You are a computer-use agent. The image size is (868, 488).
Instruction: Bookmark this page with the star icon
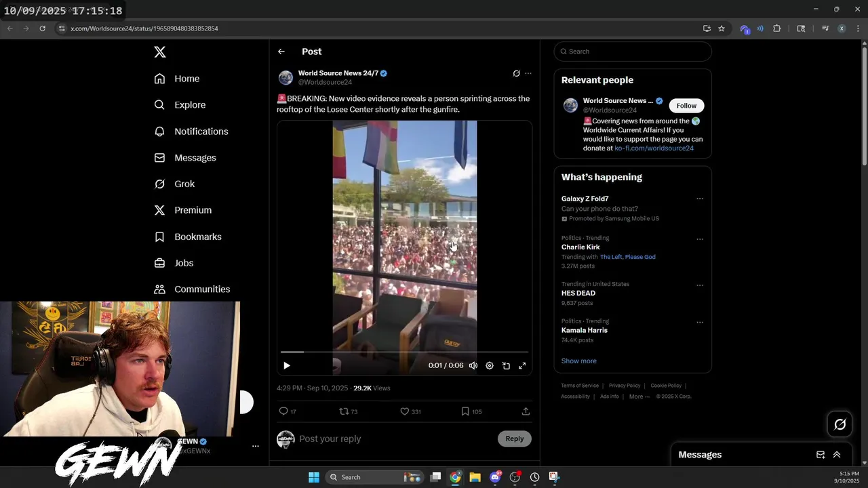pos(722,28)
